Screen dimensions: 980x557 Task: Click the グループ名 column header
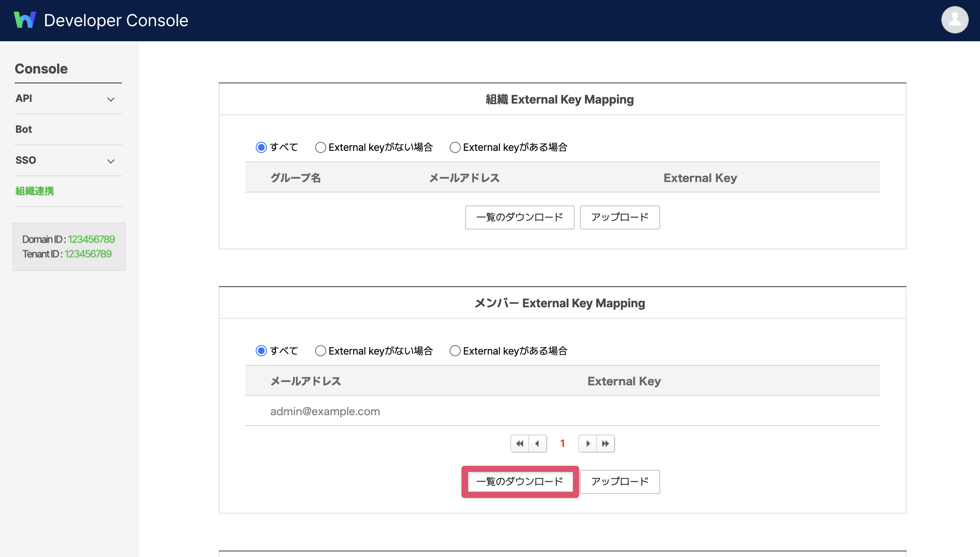pos(296,178)
